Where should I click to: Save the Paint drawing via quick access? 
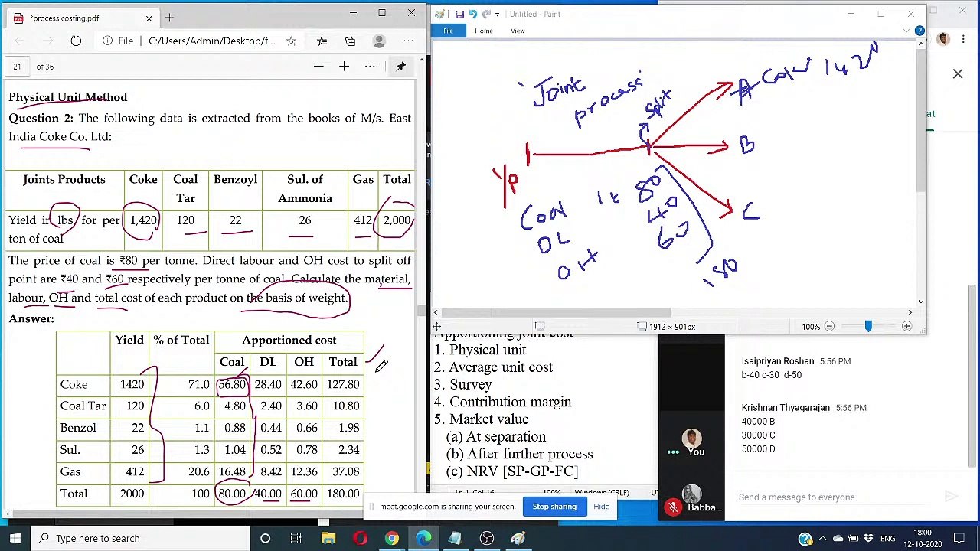(x=459, y=14)
